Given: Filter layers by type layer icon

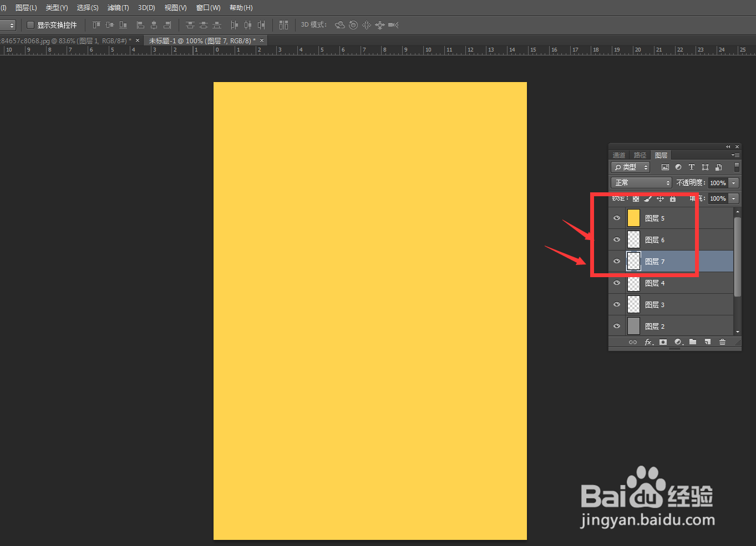Looking at the screenshot, I should tap(692, 167).
